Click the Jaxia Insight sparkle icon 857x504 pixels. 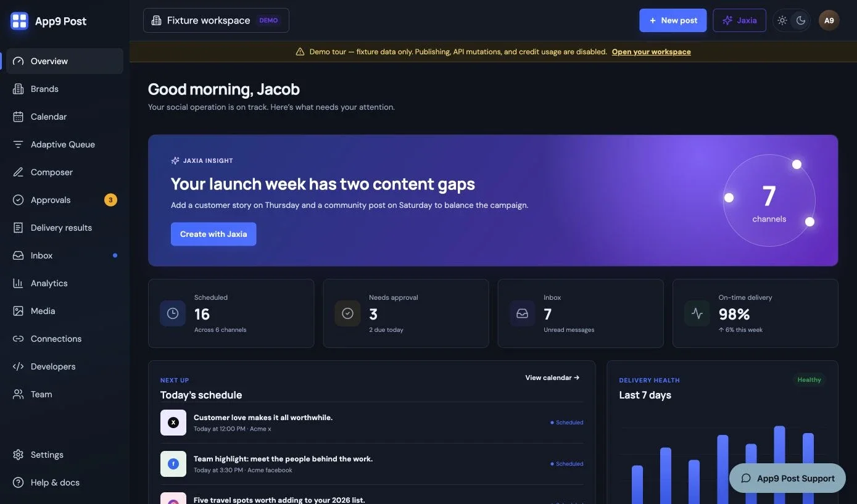click(x=175, y=160)
